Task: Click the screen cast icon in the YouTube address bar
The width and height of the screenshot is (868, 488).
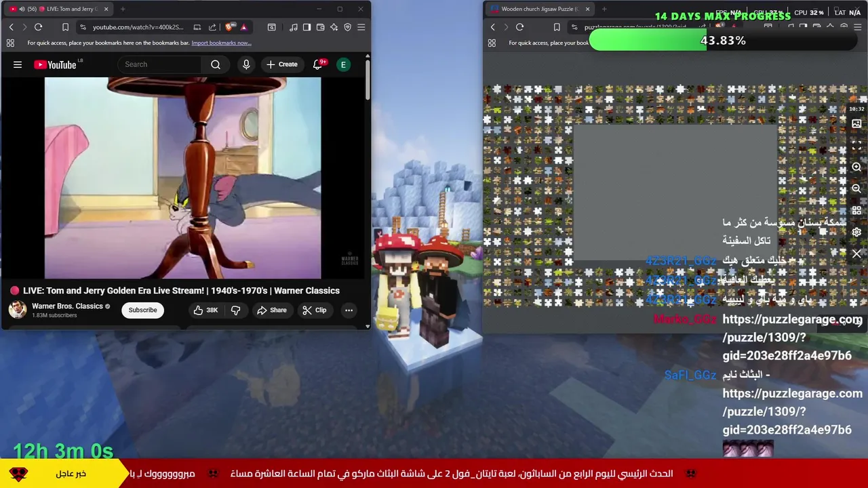Action: tap(197, 27)
